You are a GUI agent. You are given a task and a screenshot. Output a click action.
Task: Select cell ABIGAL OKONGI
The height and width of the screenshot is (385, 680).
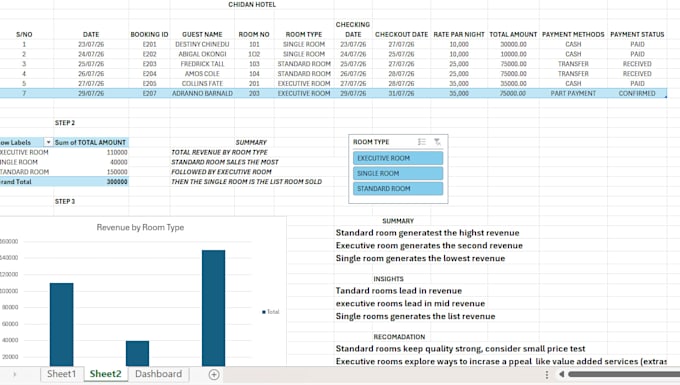pyautogui.click(x=202, y=54)
